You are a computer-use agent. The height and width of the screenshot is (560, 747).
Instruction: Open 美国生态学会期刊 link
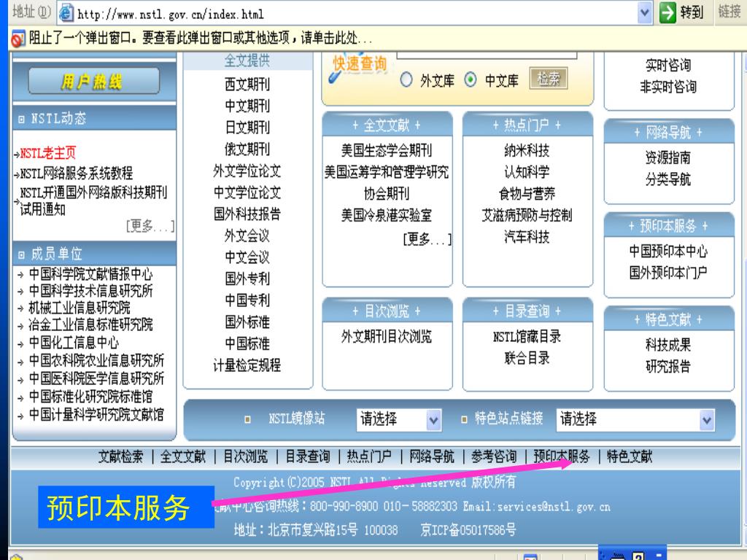click(x=387, y=150)
